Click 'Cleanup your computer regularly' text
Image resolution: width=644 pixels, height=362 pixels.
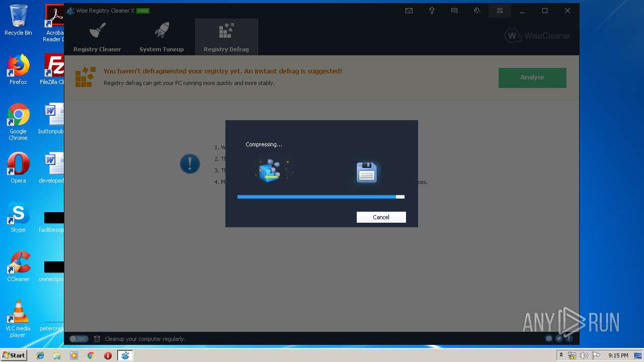click(145, 339)
